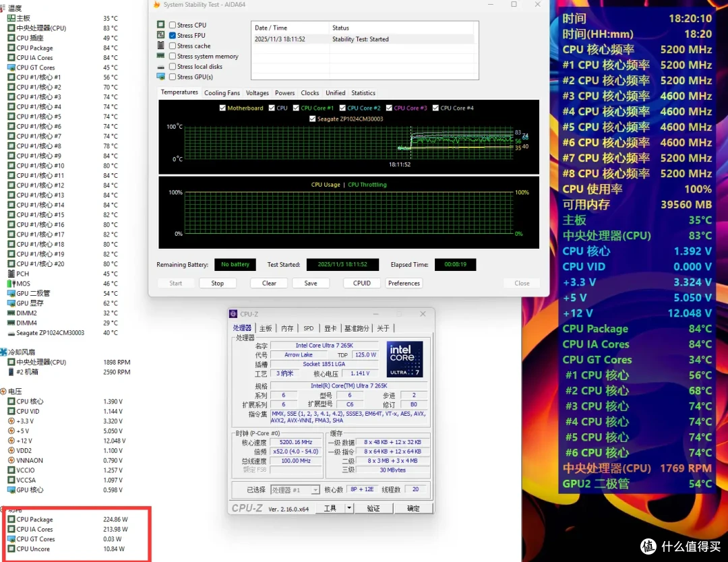
Task: Toggle the CPU Core #1 graph checkbox
Action: point(296,108)
